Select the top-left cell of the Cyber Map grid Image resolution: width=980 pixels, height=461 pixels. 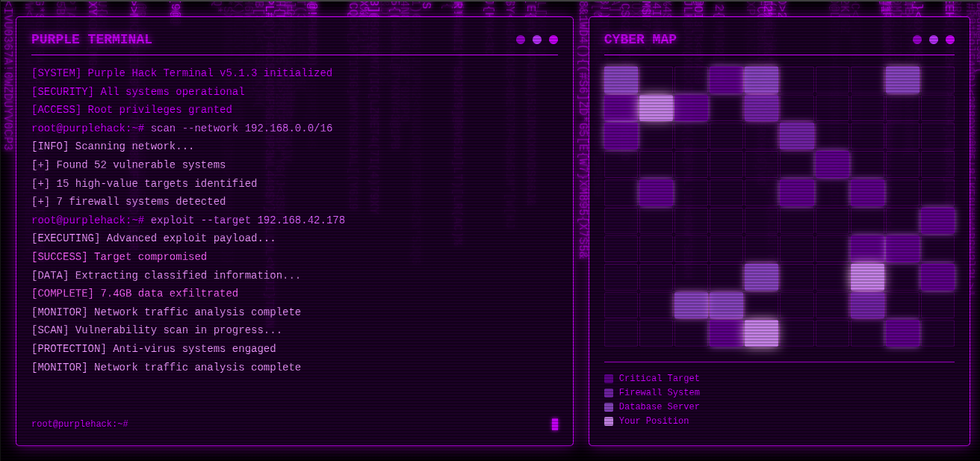pos(621,80)
